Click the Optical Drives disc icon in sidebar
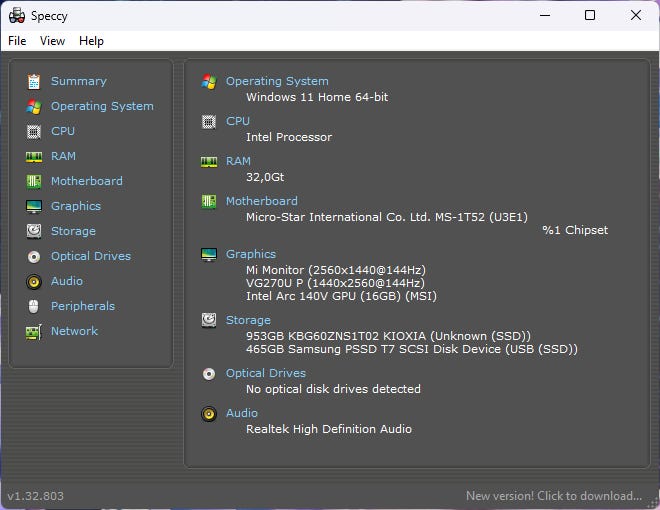This screenshot has width=660, height=510. pyautogui.click(x=34, y=257)
